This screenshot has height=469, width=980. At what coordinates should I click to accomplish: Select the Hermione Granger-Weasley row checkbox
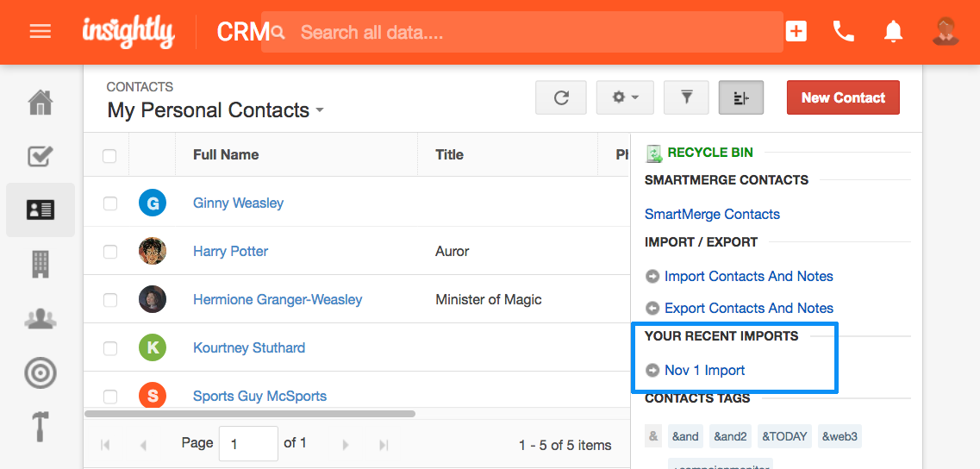110,300
